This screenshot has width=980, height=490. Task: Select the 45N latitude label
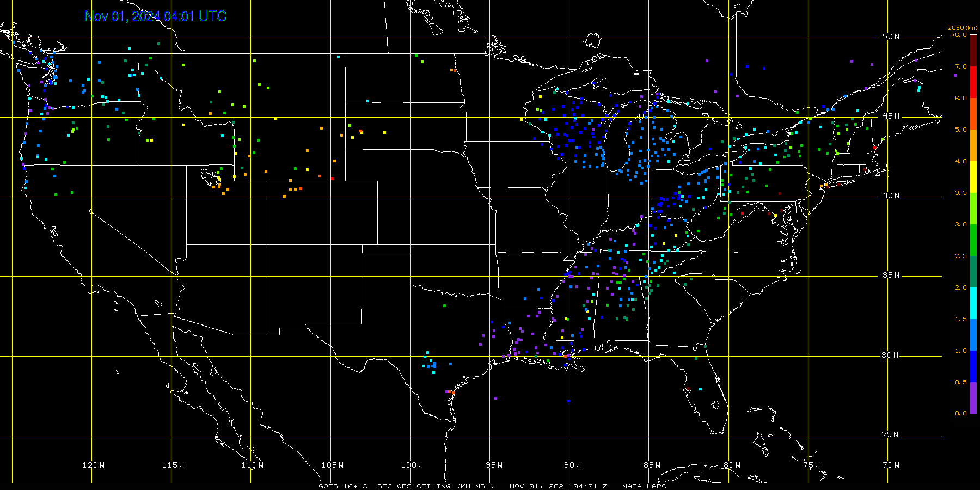891,117
